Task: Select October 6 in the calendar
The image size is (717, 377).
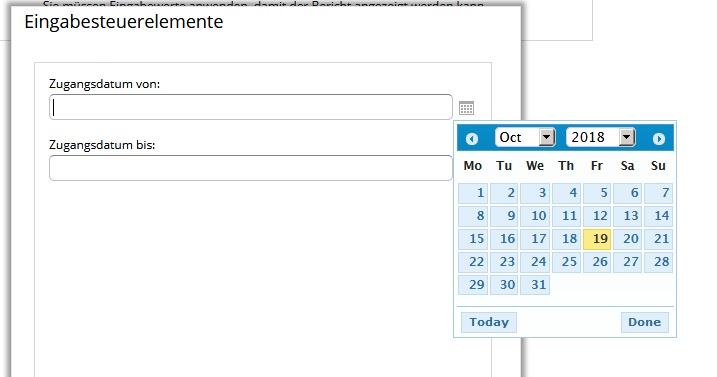Action: [x=628, y=193]
